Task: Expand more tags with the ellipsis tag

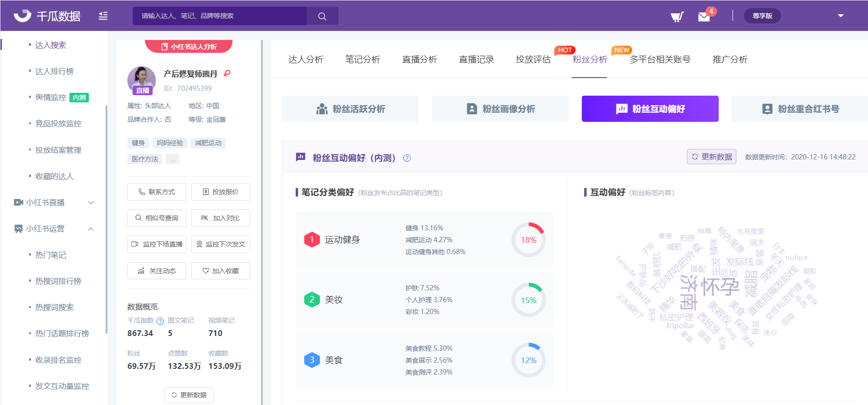Action: click(172, 159)
